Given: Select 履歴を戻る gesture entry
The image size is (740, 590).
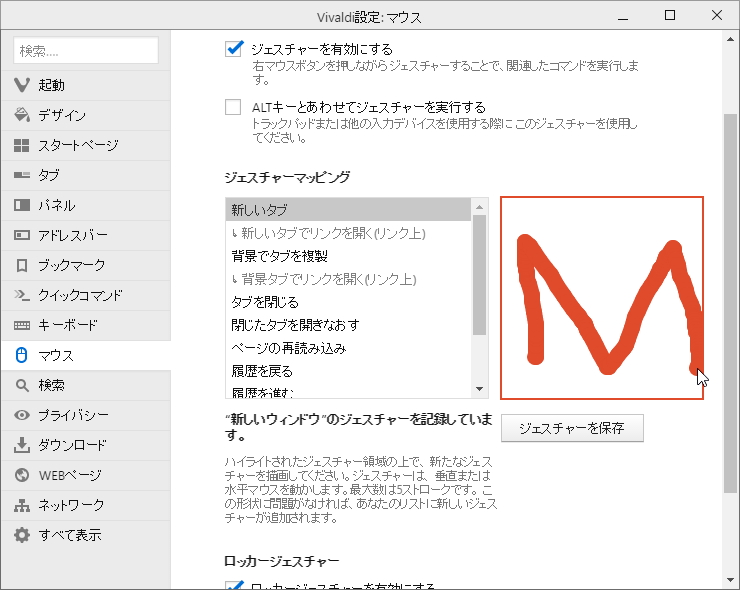Looking at the screenshot, I should click(348, 371).
